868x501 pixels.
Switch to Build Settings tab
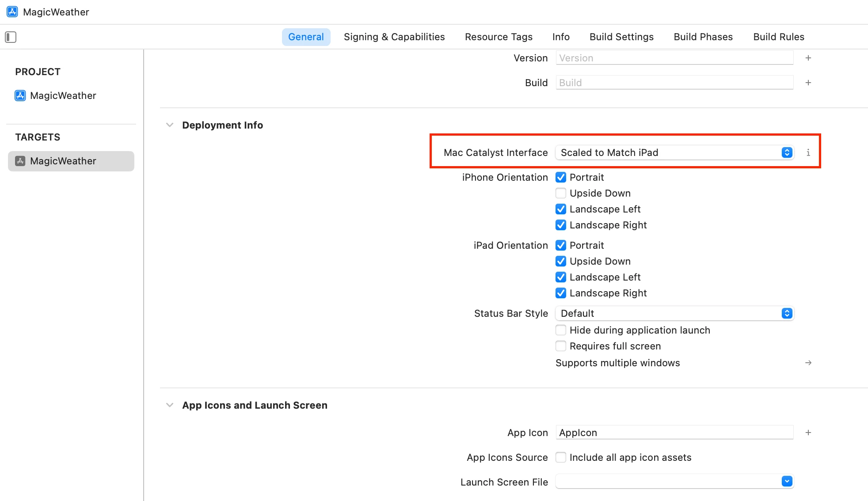pyautogui.click(x=621, y=37)
